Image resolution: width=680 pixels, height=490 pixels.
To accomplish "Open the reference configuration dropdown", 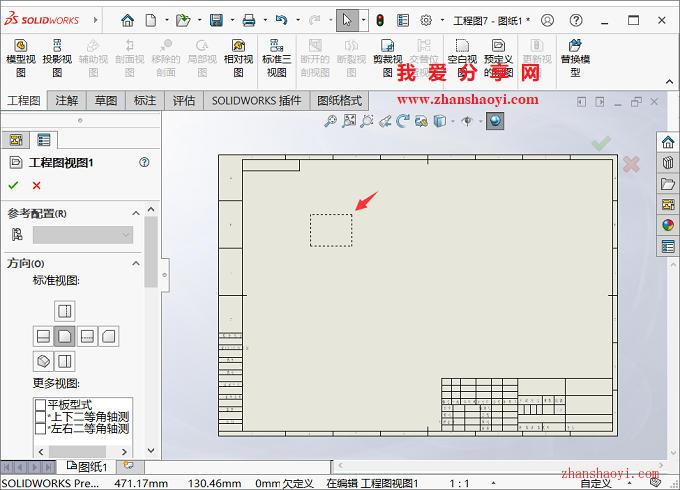I will tap(83, 235).
